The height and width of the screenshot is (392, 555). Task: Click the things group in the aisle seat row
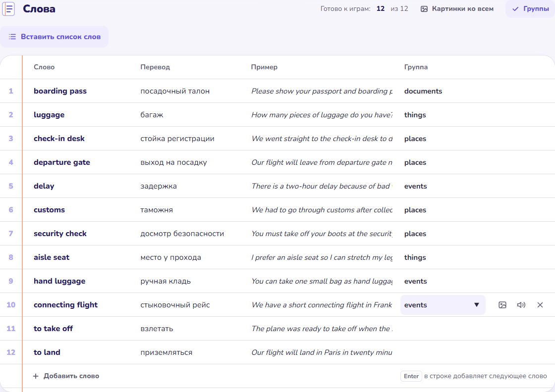415,257
